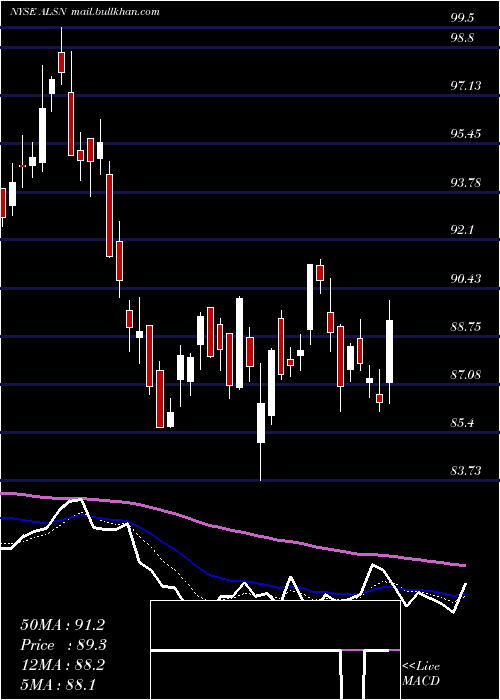This screenshot has width=500, height=700.
Task: Click the 50MA : 91.2 readout
Action: 62,625
